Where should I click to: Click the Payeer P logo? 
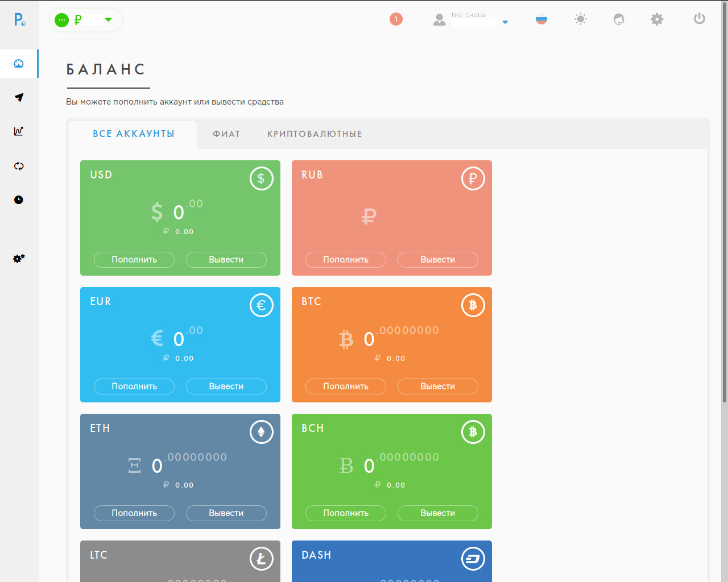point(19,19)
